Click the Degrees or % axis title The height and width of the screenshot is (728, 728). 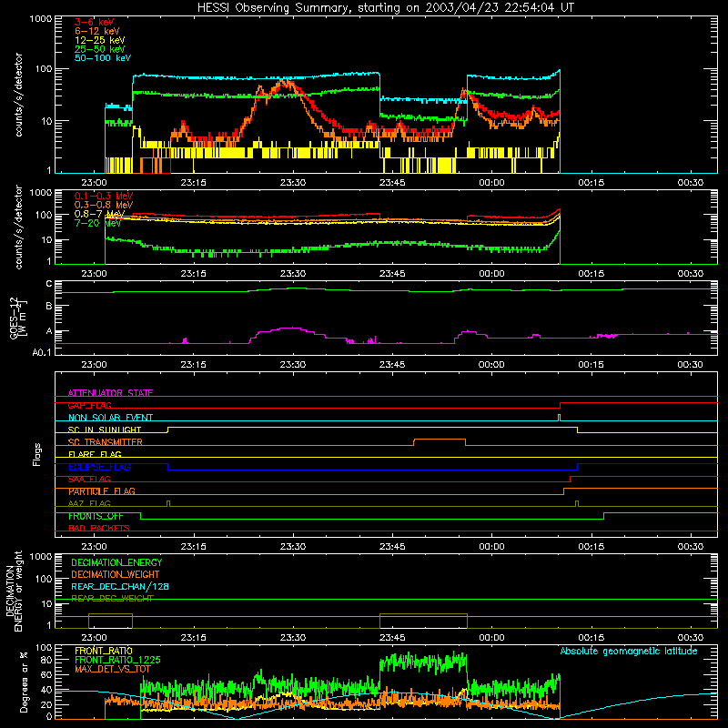[24, 682]
